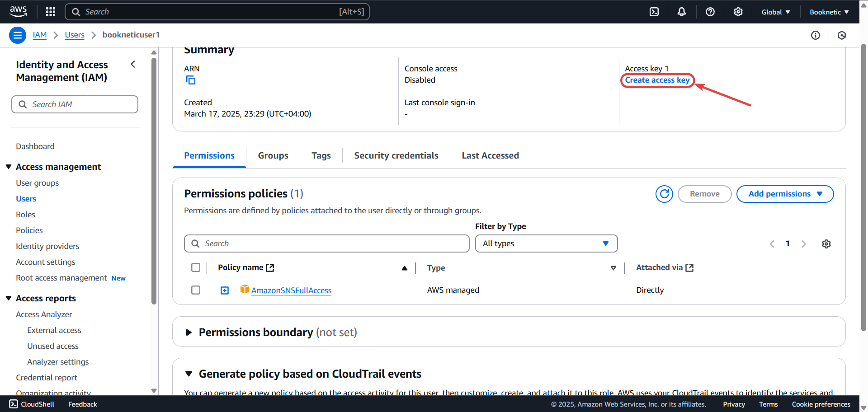Sort by Policy name ascending arrow

(405, 268)
